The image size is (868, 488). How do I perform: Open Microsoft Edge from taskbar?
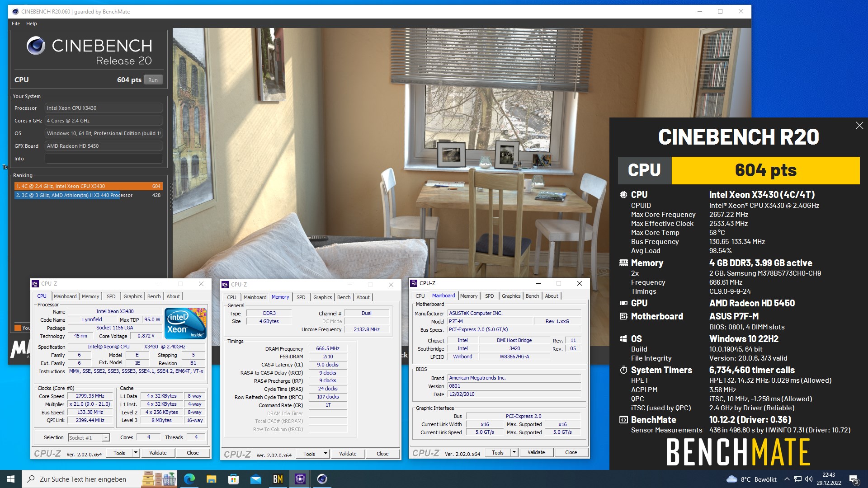189,479
